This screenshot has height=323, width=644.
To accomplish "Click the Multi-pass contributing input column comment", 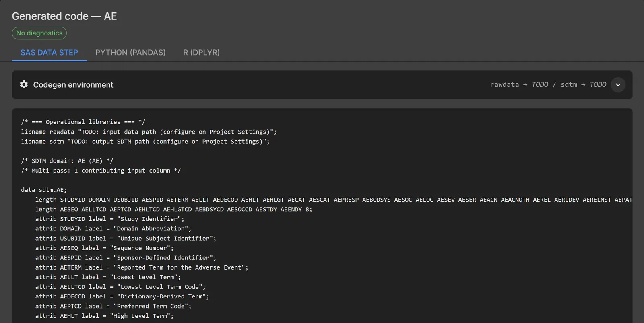I will [x=101, y=170].
